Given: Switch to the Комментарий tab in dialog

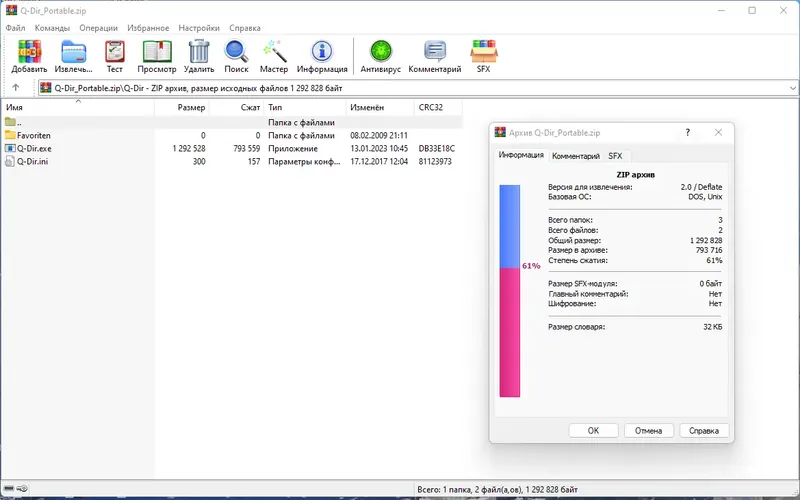Looking at the screenshot, I should point(576,156).
